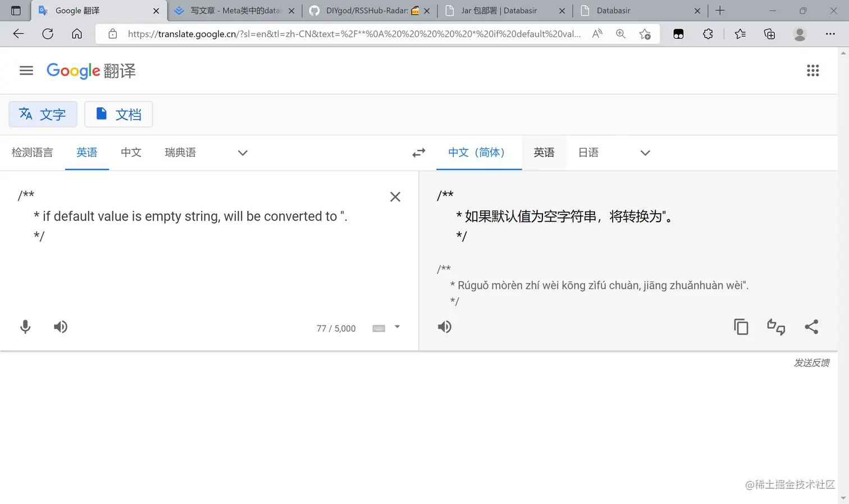Expand the source language list

(x=243, y=153)
